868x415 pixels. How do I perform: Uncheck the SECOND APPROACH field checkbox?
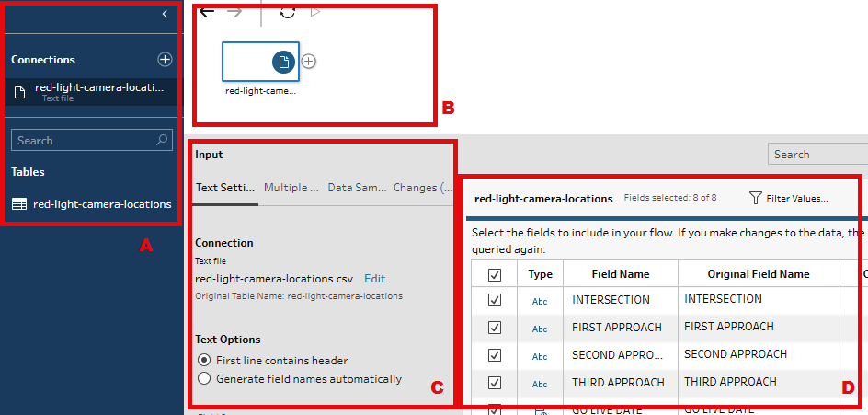(495, 354)
